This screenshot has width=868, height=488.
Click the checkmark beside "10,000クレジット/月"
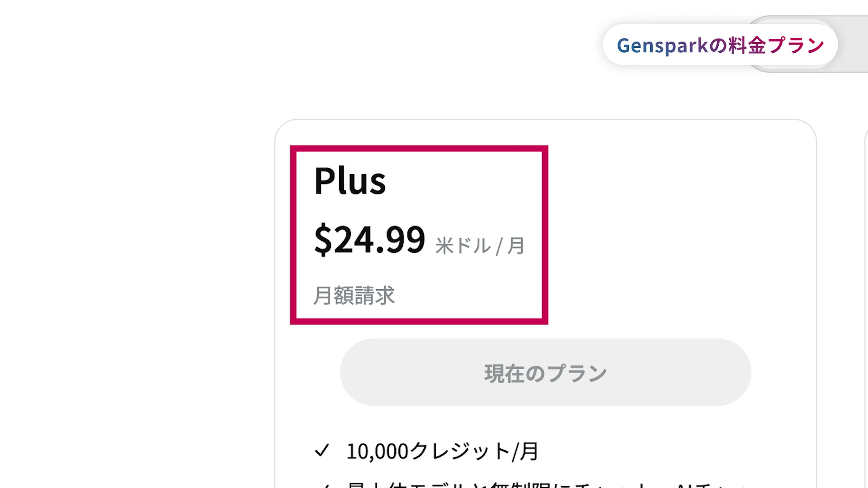[x=322, y=451]
